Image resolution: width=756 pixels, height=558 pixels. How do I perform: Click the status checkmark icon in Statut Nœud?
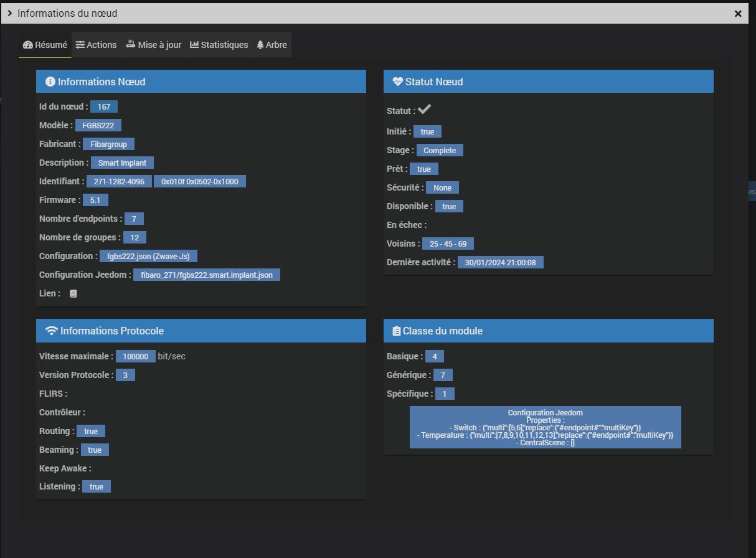pos(424,110)
